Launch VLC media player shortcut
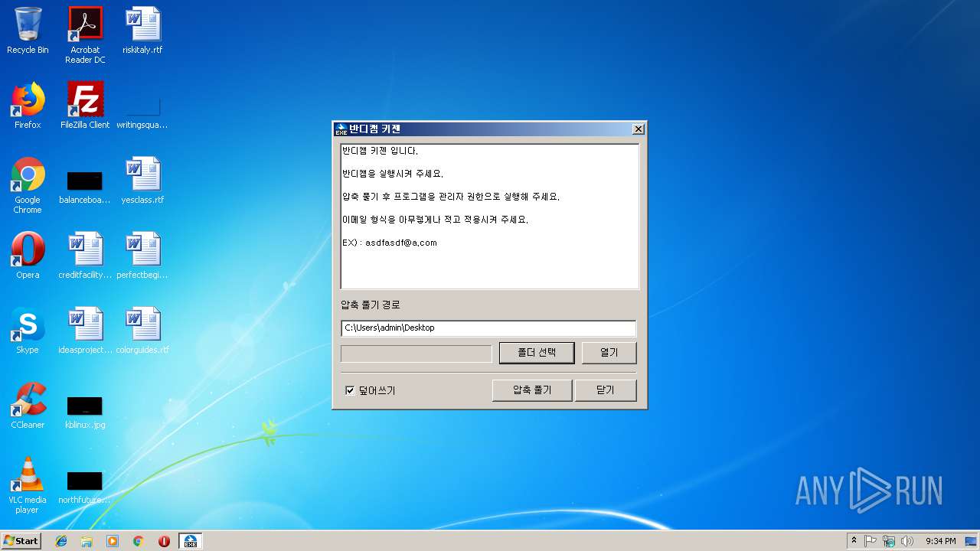The image size is (980, 551). click(28, 485)
